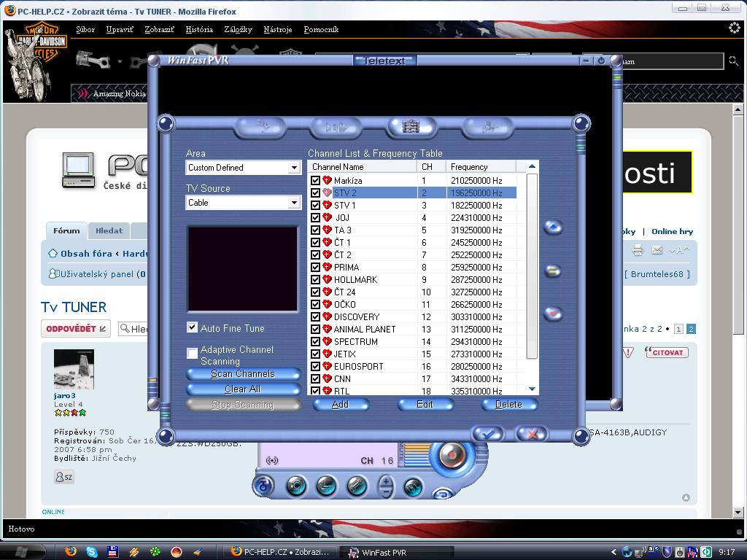The height and width of the screenshot is (560, 747).
Task: Click the first settings tab icon in WinFast dialog
Action: click(262, 127)
